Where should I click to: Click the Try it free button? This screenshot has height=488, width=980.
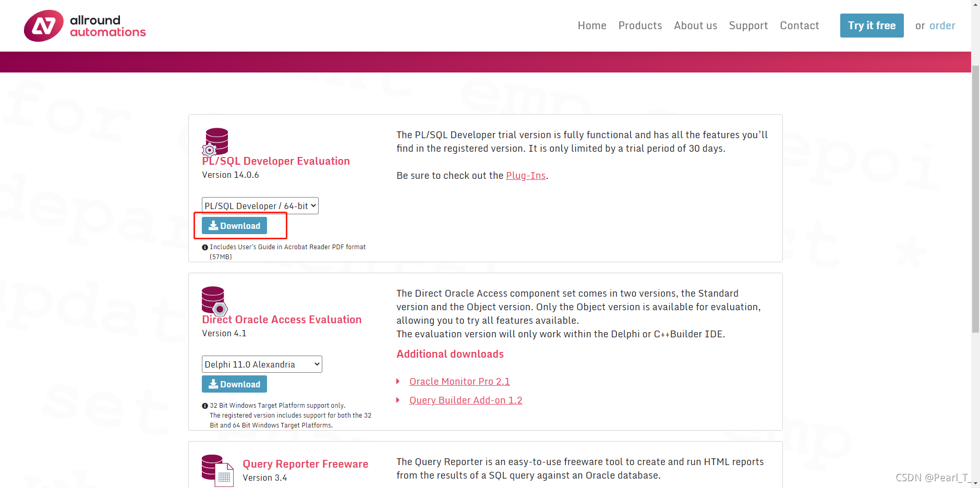872,26
